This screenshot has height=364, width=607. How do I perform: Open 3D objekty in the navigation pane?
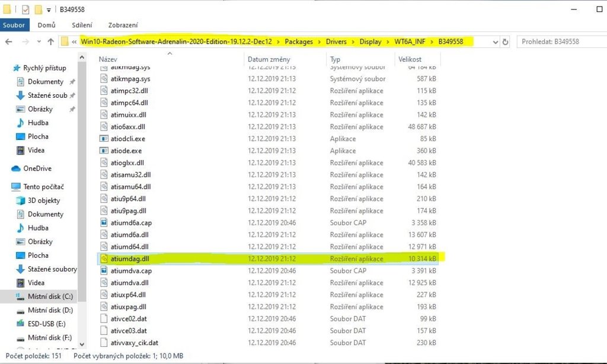tap(43, 200)
